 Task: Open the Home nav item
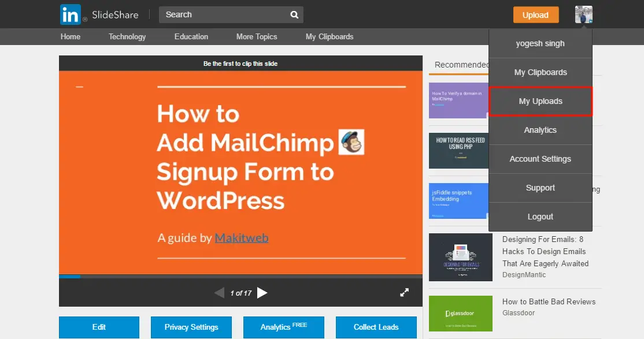pos(71,36)
